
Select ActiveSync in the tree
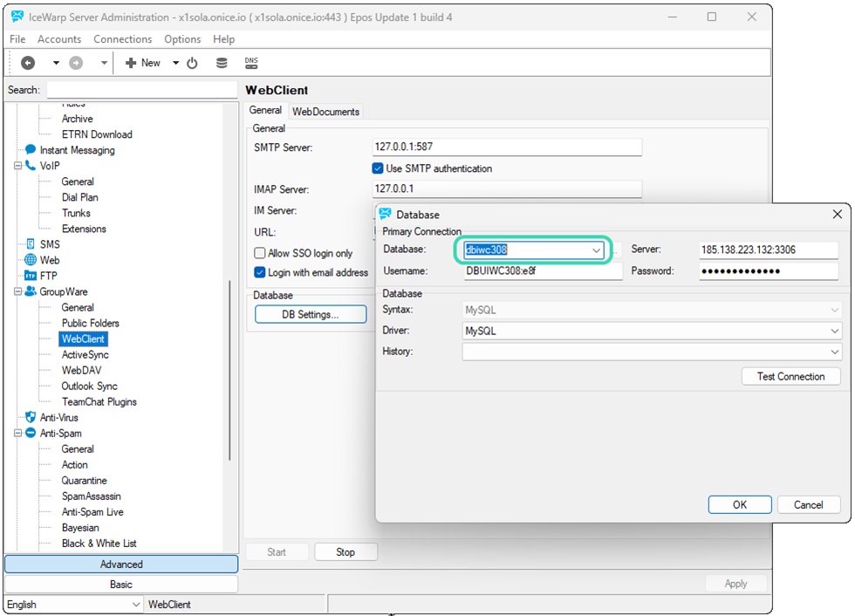[85, 355]
